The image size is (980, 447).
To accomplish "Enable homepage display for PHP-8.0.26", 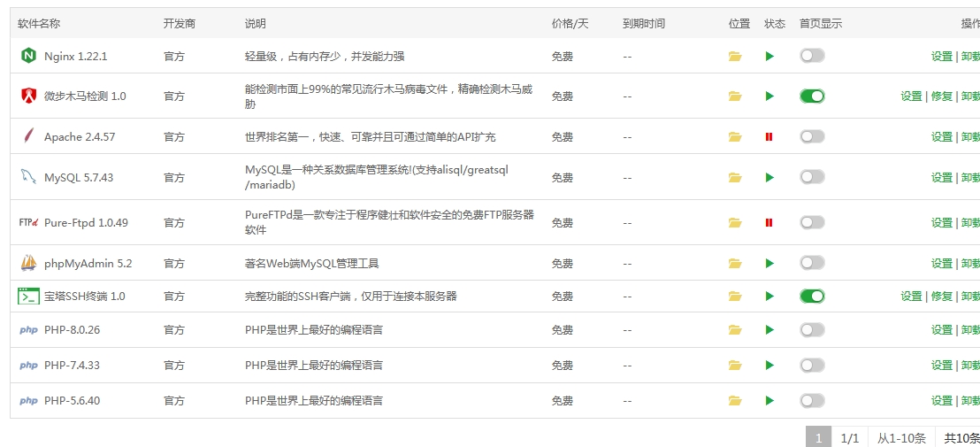I will tap(812, 329).
